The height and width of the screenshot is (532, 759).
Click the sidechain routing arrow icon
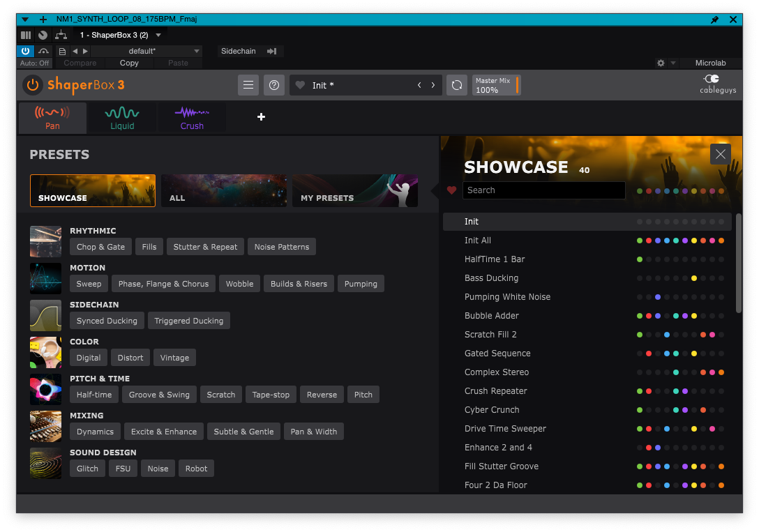pyautogui.click(x=272, y=51)
